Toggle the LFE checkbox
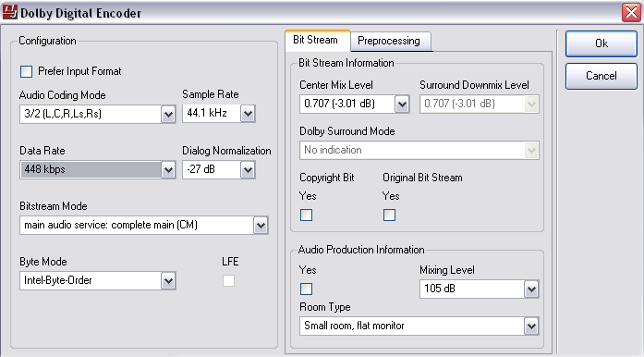 (x=229, y=281)
